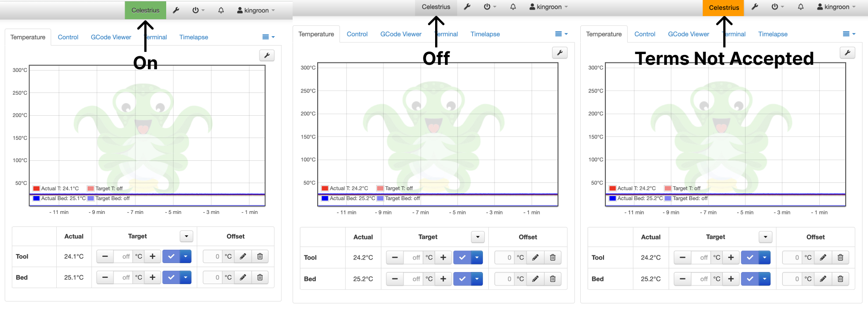Delete Tool offset with trash, left panel

pyautogui.click(x=260, y=256)
